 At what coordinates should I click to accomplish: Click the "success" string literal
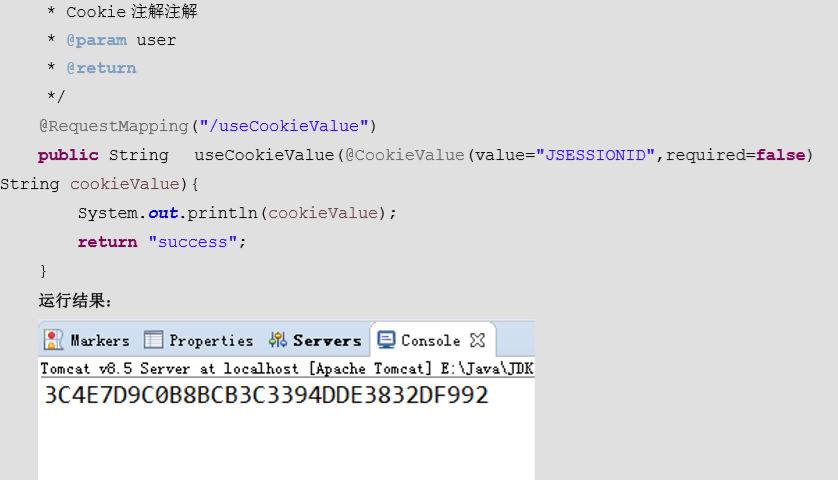192,242
